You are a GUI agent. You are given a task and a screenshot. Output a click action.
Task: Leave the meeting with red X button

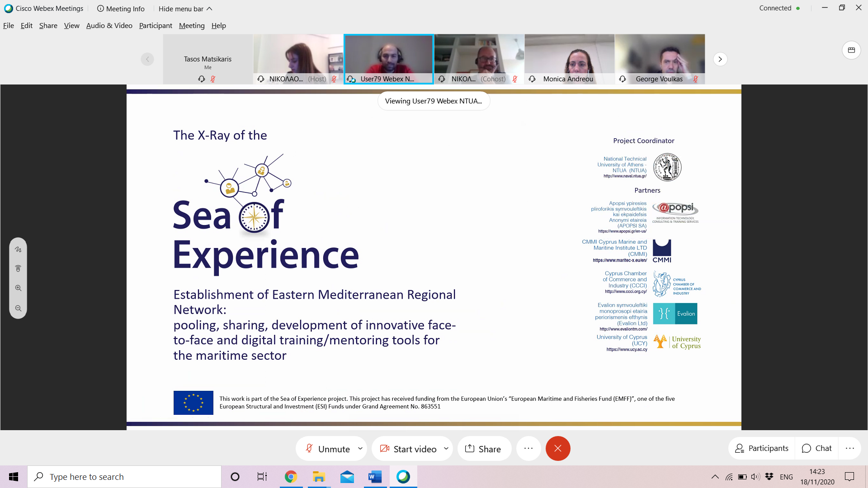pos(558,449)
